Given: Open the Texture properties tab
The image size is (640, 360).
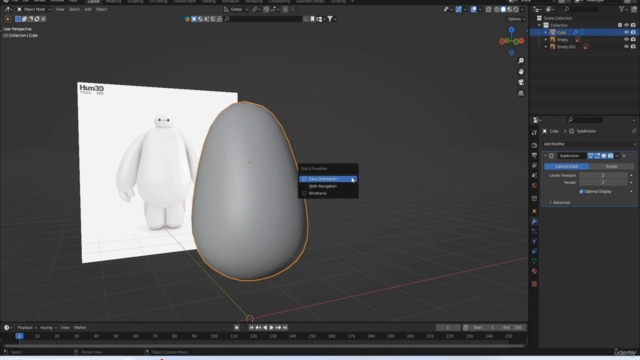Looking at the screenshot, I should tap(534, 284).
